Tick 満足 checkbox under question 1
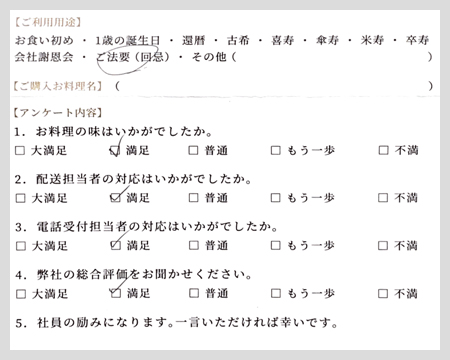Image resolution: width=450 pixels, height=360 pixels. click(x=115, y=151)
